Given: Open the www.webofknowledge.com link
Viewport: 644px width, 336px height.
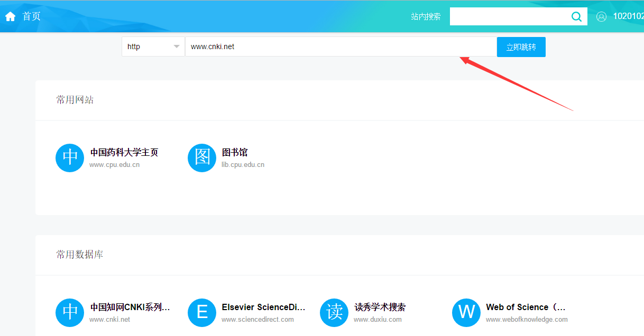Looking at the screenshot, I should (x=527, y=320).
